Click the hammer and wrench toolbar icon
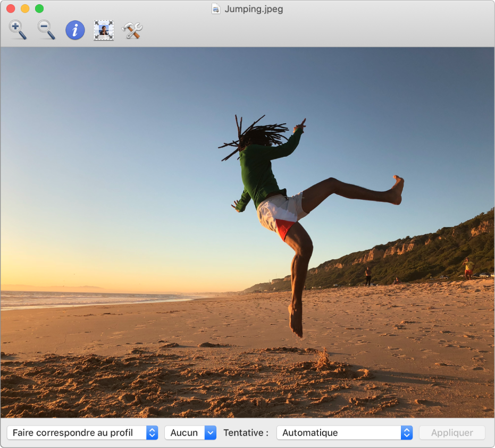Image resolution: width=495 pixels, height=448 pixels. (x=131, y=30)
